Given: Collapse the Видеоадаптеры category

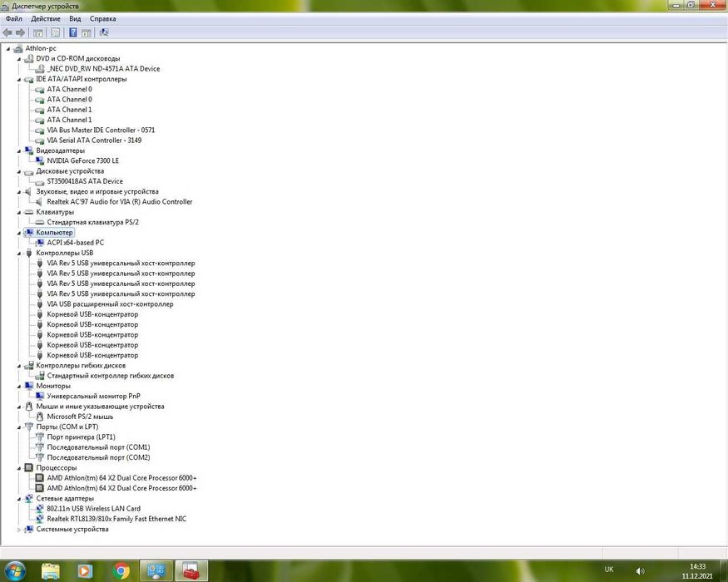Looking at the screenshot, I should pos(19,150).
